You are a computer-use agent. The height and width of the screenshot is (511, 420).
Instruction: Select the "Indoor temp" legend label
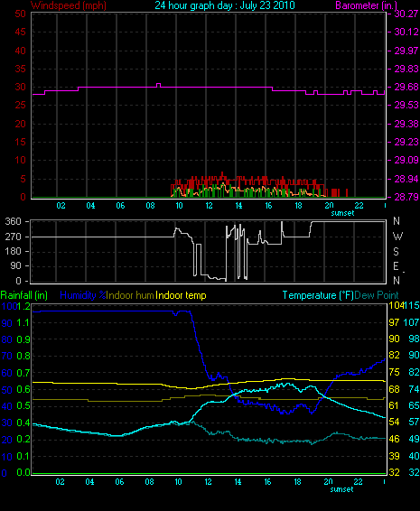(x=181, y=295)
